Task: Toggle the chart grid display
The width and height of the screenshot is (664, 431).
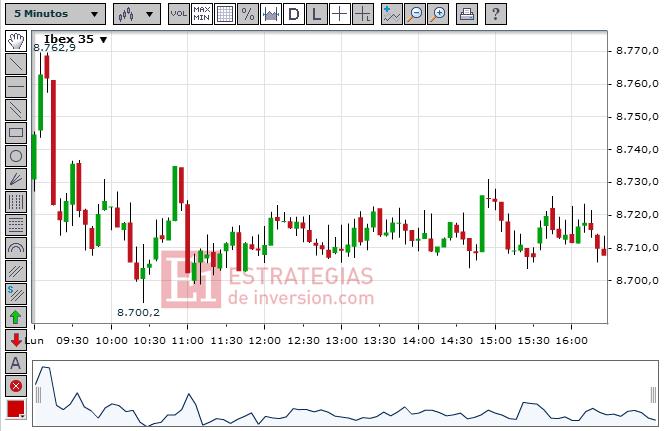Action: (224, 14)
